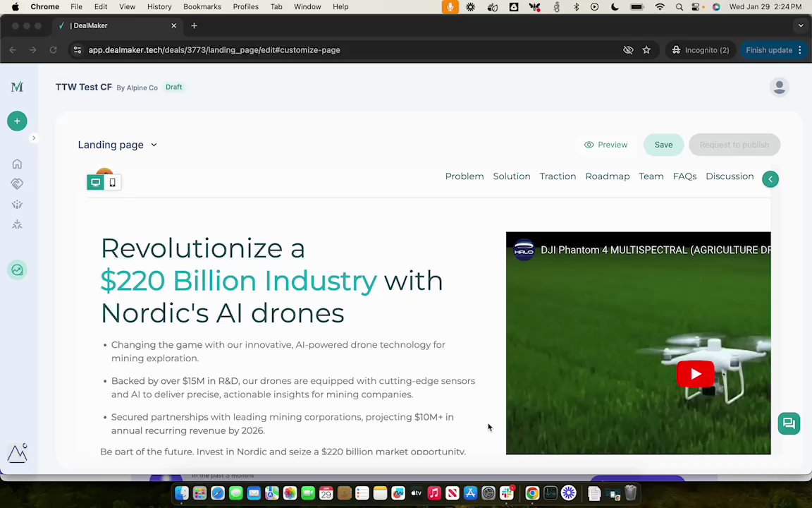The image size is (812, 508).
Task: Click the DealMaker logo in sidebar
Action: [17, 87]
